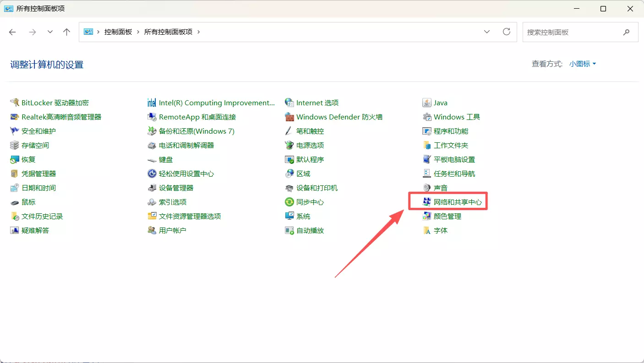The width and height of the screenshot is (644, 363).
Task: Click the forward navigation arrow
Action: [x=32, y=32]
